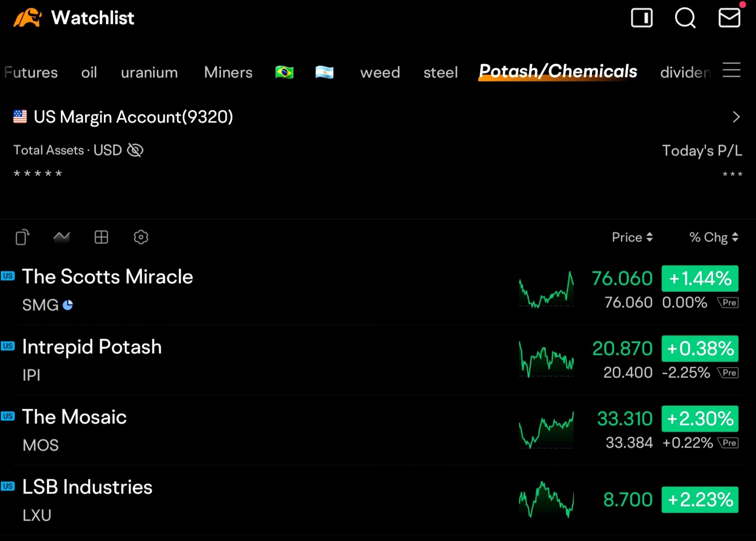Click the copy/rotate list icon
756x541 pixels.
tap(22, 237)
